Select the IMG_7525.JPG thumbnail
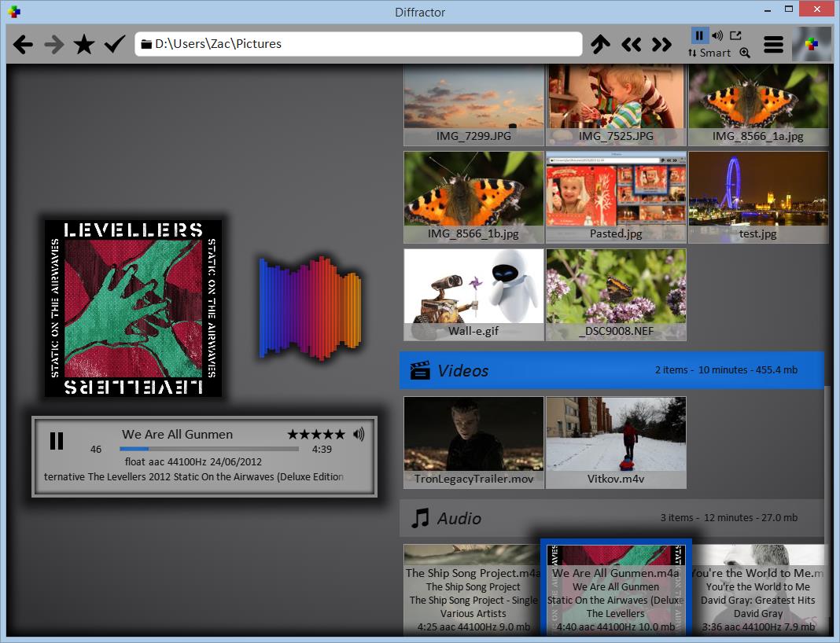This screenshot has height=643, width=840. (616, 105)
